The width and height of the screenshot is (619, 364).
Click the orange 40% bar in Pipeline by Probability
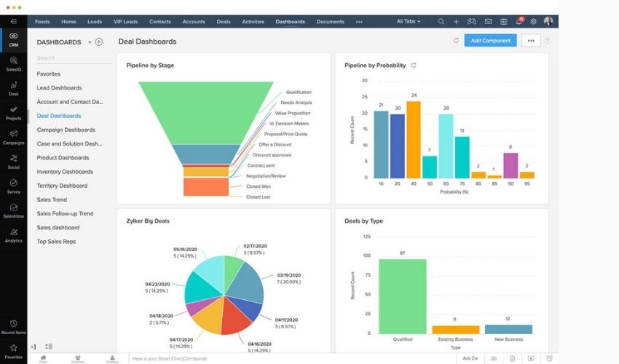tap(414, 140)
